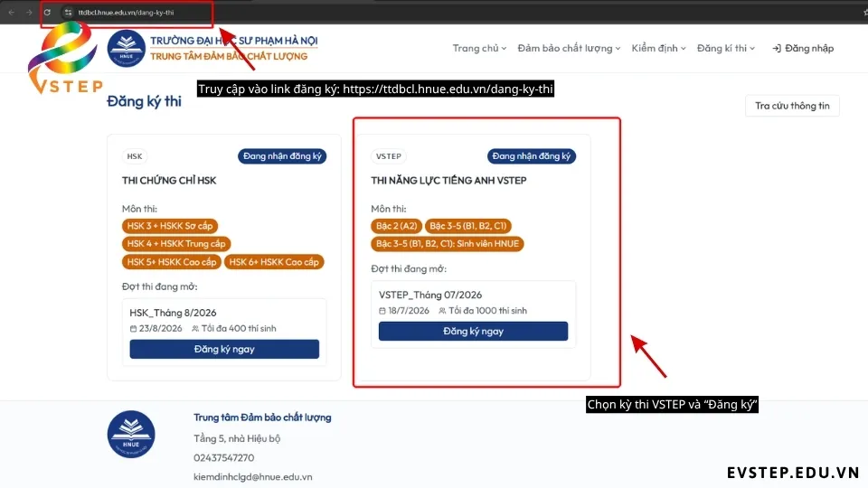The height and width of the screenshot is (488, 868).
Task: Click the THI CHỨNG CHỈ HSK title
Action: (x=169, y=181)
